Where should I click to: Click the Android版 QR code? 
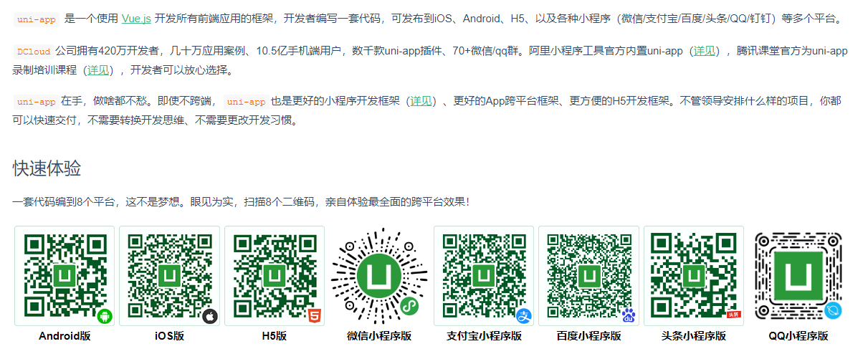65,277
